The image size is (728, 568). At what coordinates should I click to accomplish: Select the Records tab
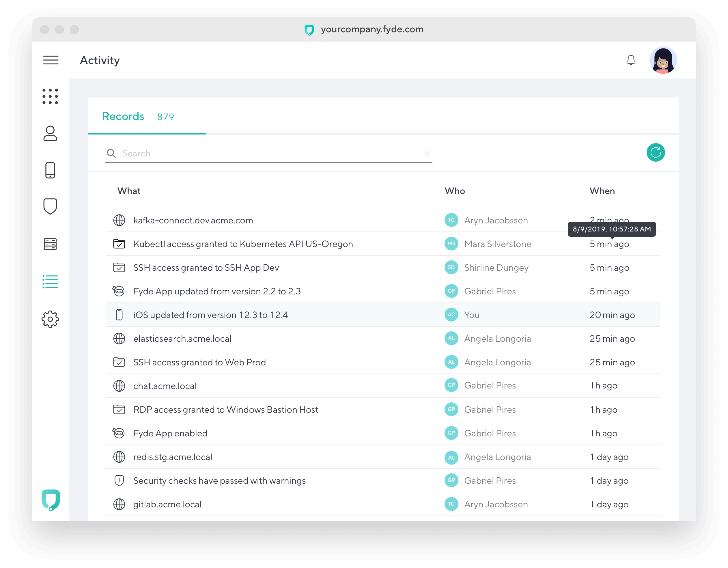[123, 116]
